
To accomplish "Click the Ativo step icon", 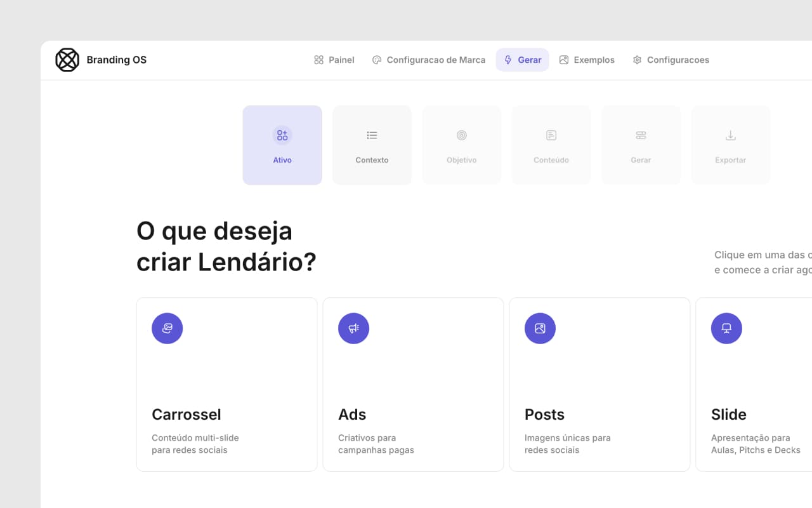I will [x=282, y=135].
